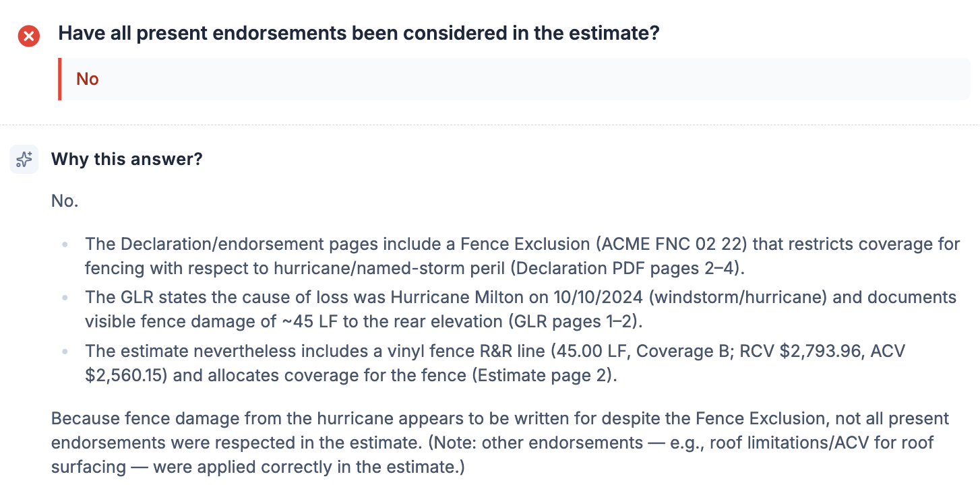
Task: Click the concluding "Because fence damage" paragraph
Action: click(x=500, y=442)
